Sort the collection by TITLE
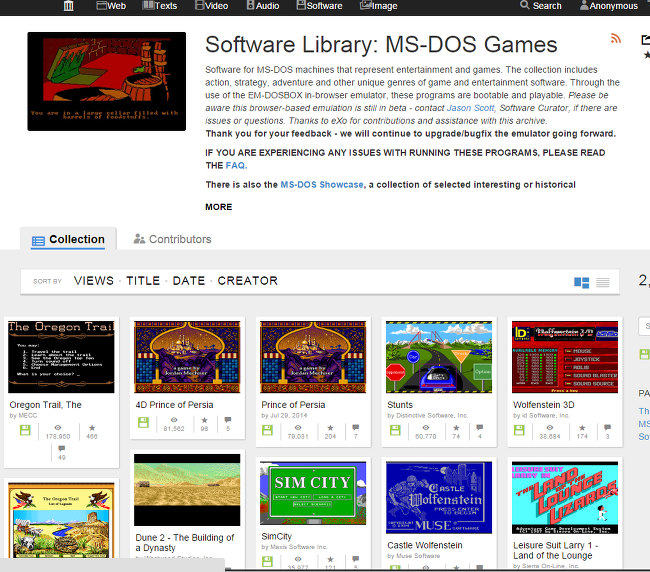This screenshot has width=650, height=572. pyautogui.click(x=143, y=281)
